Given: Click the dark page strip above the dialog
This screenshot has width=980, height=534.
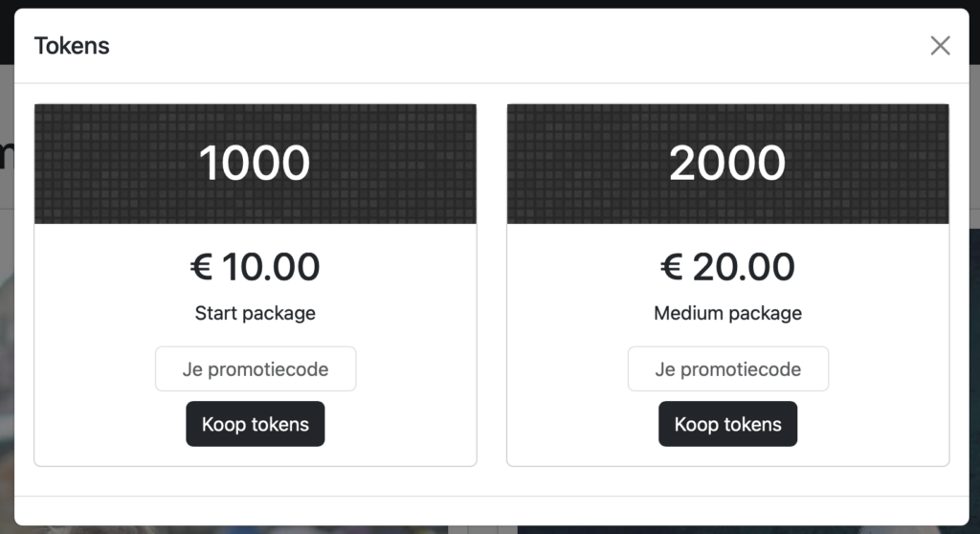Looking at the screenshot, I should (x=479, y=4).
